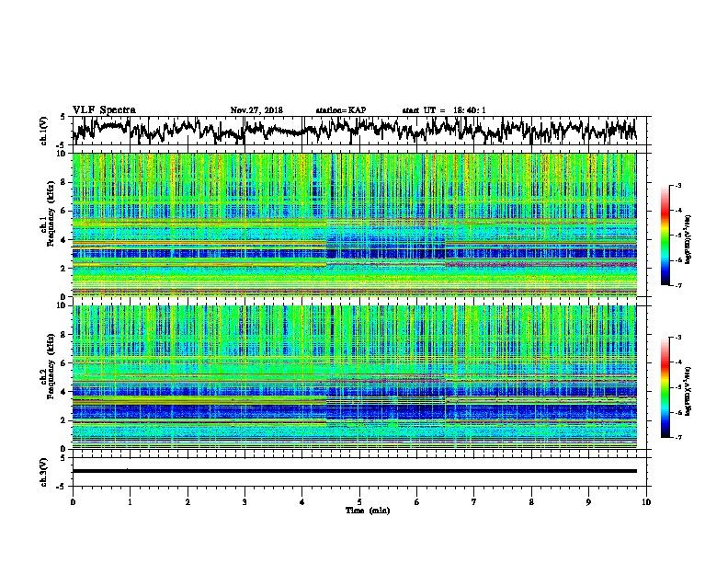Click time axis tick label '5' below the plots

tap(359, 502)
